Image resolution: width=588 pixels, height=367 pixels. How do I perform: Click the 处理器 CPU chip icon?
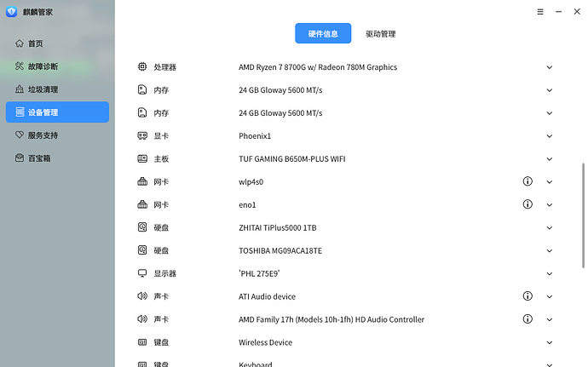142,66
